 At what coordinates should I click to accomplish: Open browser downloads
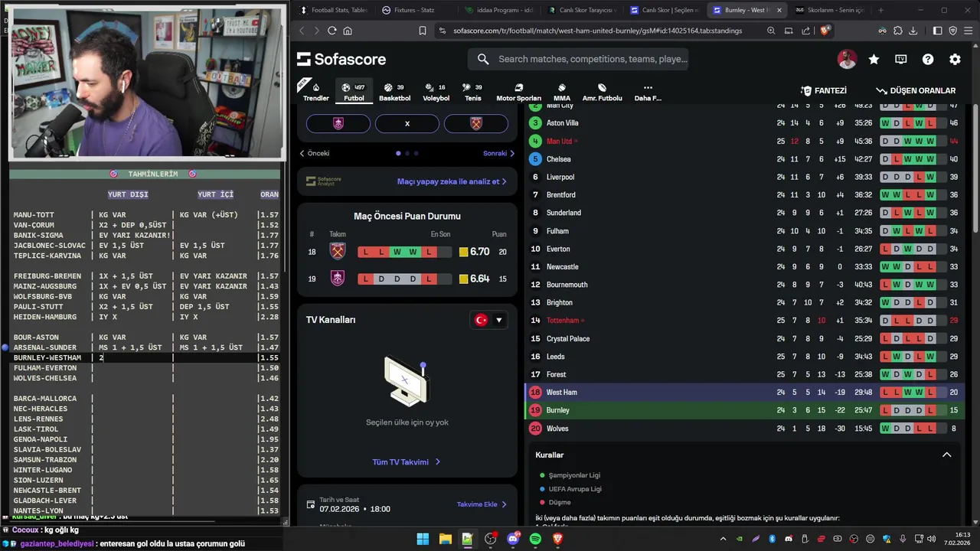point(913,31)
